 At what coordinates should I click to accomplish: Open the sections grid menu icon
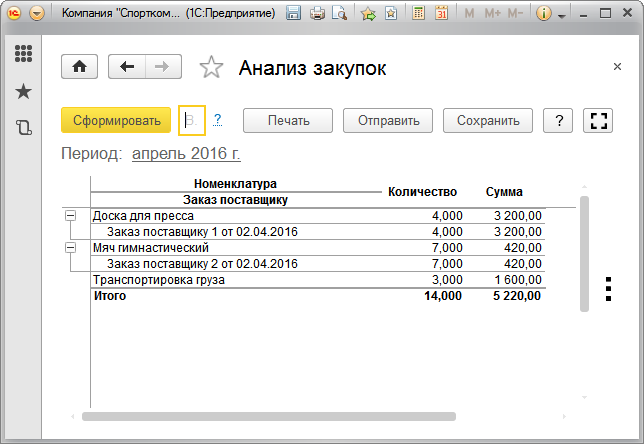pos(23,53)
